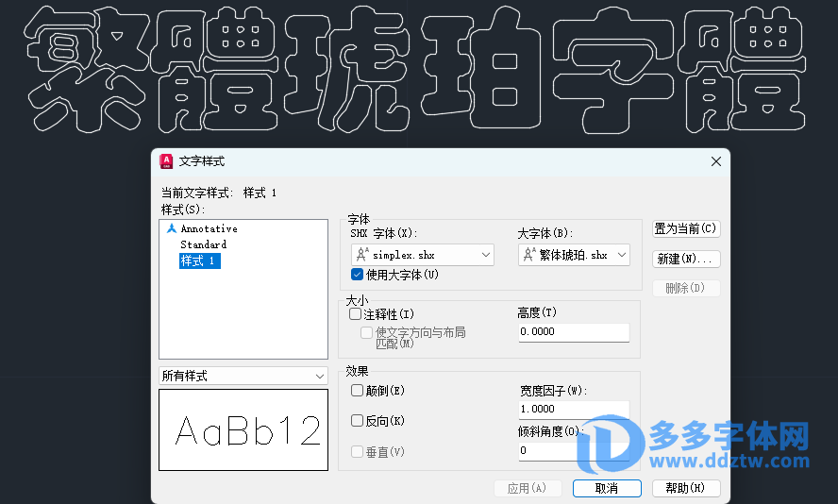Select 样式 1 in the styles list

click(199, 260)
